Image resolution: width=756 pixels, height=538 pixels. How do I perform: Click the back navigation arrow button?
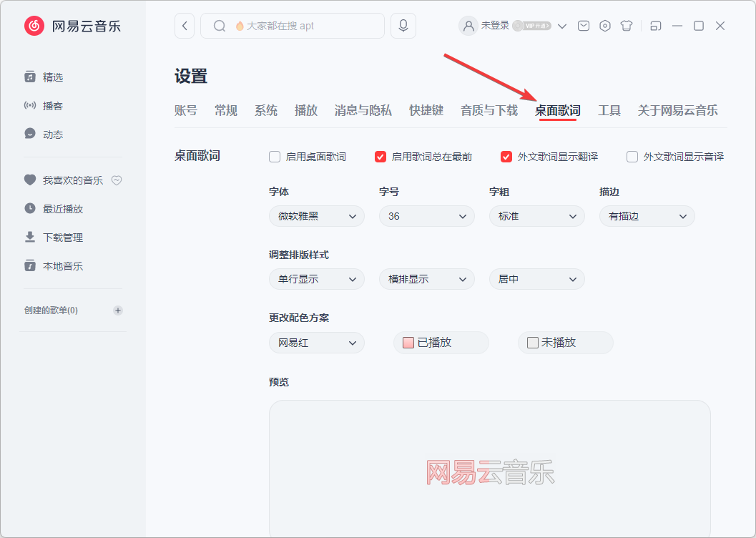point(184,25)
